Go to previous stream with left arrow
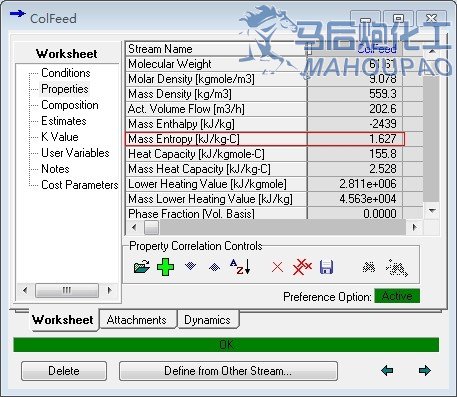Screen dimensions: 457x397 click(x=387, y=370)
